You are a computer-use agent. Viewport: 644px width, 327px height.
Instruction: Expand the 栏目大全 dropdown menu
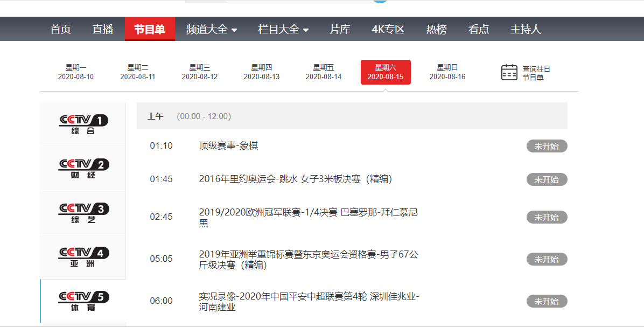point(283,30)
